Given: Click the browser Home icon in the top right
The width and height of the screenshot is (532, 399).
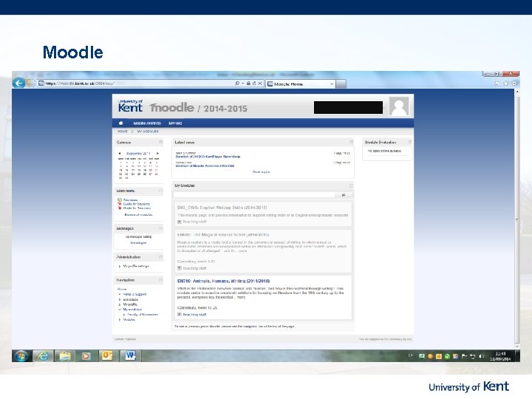Looking at the screenshot, I should point(497,83).
